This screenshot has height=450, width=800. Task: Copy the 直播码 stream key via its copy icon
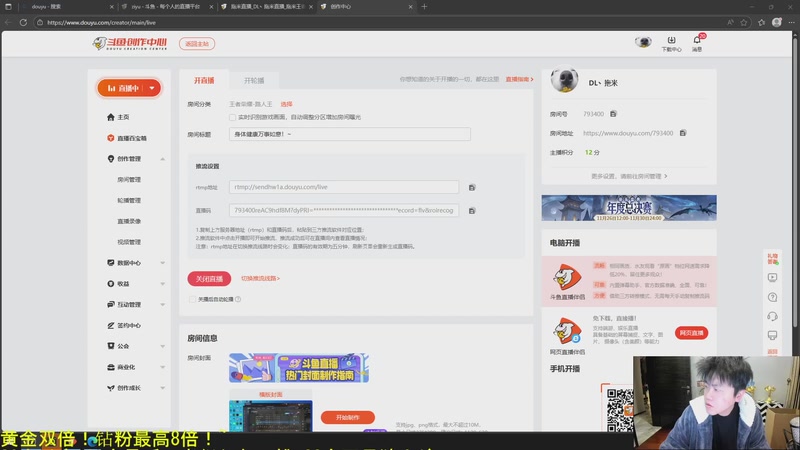pyautogui.click(x=472, y=210)
